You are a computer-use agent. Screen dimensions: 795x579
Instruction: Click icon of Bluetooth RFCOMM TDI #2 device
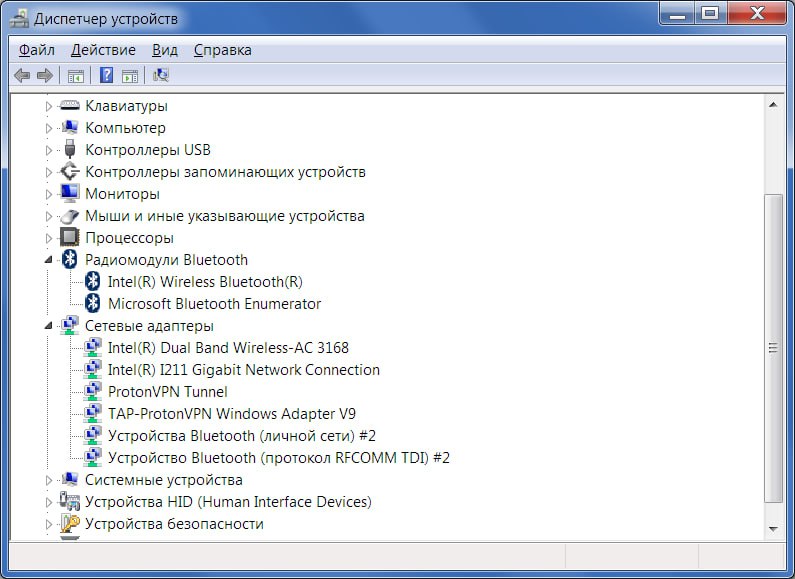point(92,457)
